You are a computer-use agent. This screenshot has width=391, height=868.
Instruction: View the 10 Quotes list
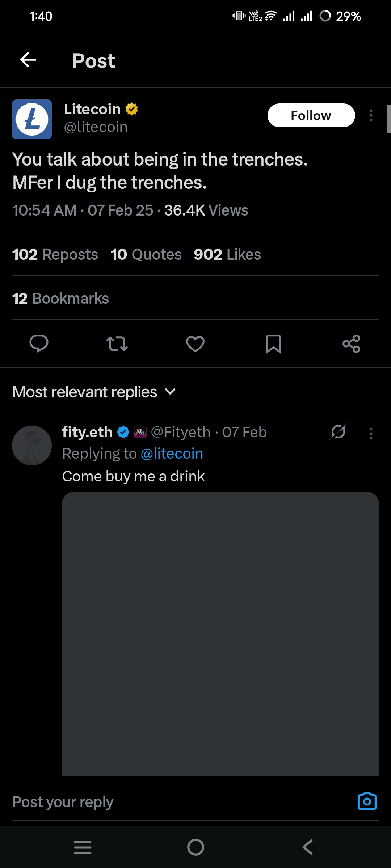[146, 254]
